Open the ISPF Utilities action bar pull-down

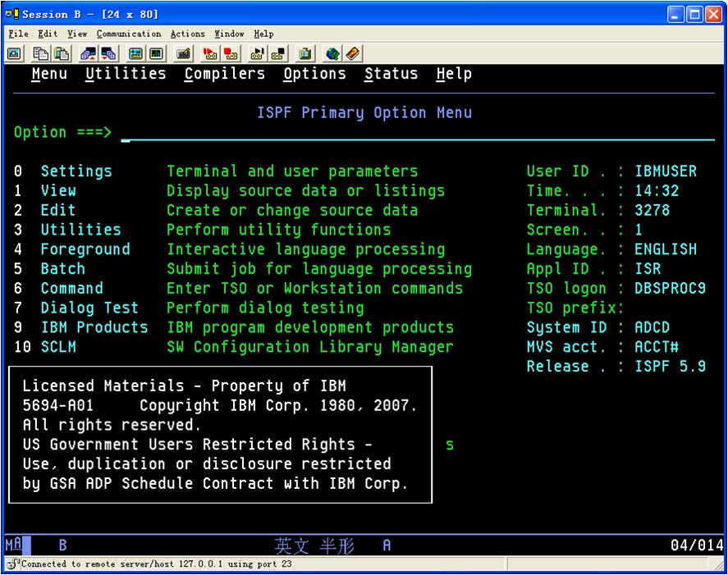(126, 74)
